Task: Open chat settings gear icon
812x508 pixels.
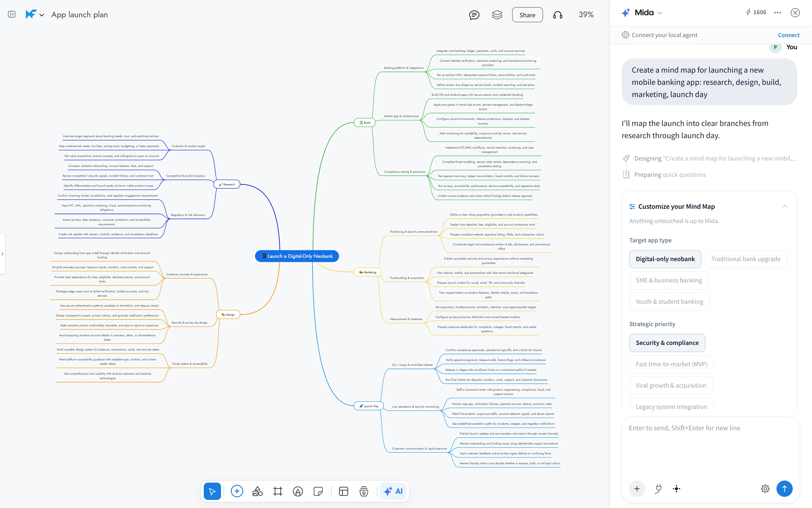Action: click(x=765, y=488)
